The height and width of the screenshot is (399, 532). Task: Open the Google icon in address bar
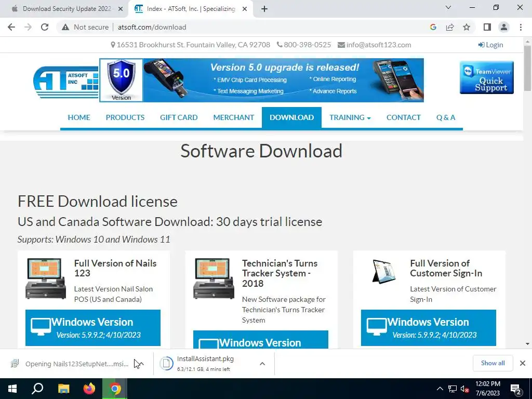(433, 27)
